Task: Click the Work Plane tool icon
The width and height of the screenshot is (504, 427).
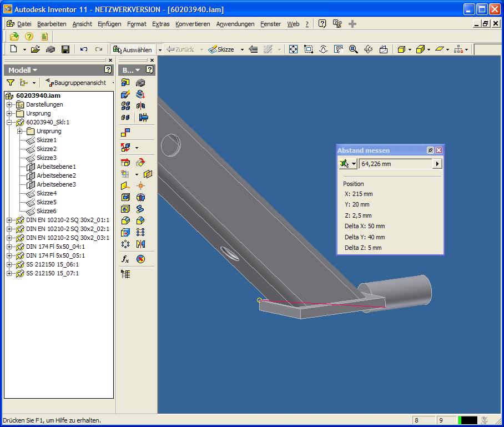Action: 148,174
